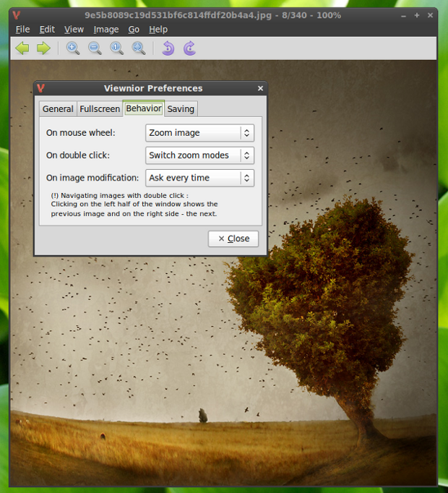The width and height of the screenshot is (448, 493).
Task: Click the Viewnior Preferences title text
Action: [x=153, y=88]
